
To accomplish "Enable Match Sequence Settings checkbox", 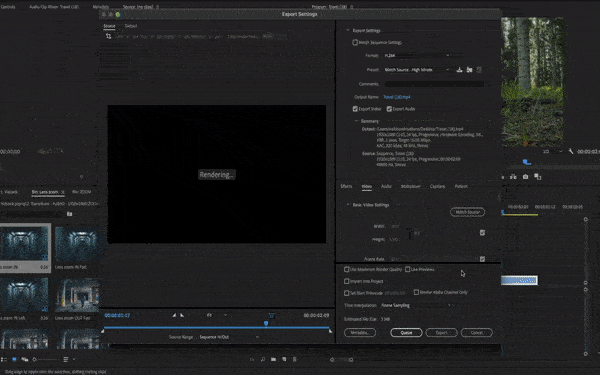I will (355, 42).
